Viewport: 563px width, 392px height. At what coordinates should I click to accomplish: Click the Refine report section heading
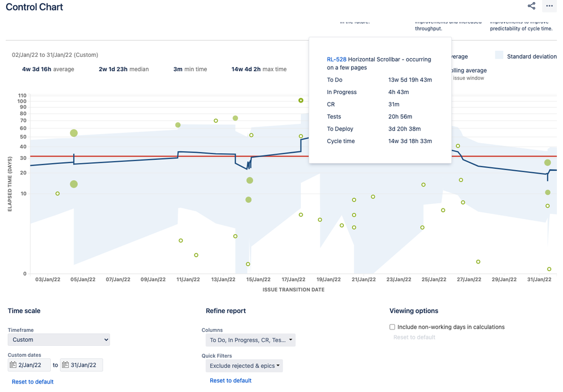(x=226, y=311)
